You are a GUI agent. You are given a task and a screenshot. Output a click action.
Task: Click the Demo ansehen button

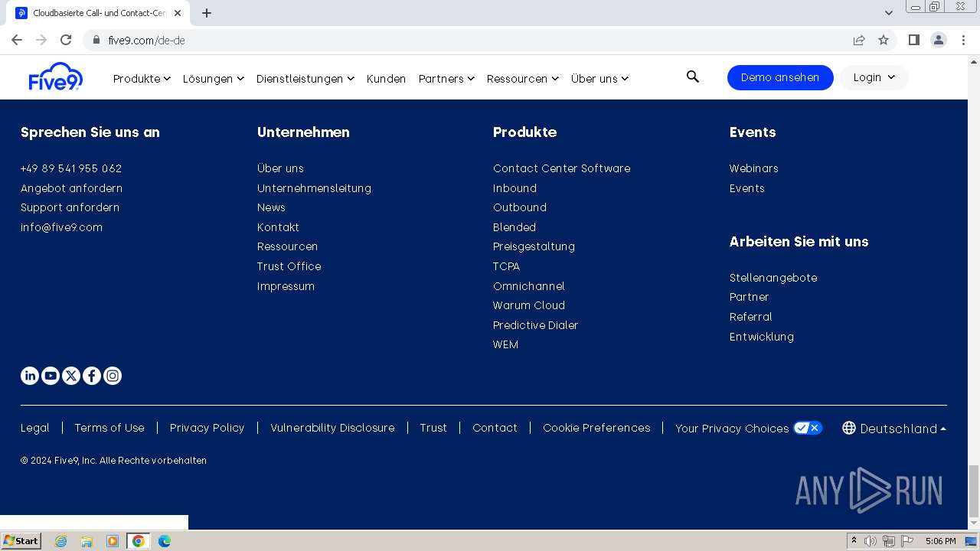tap(780, 77)
